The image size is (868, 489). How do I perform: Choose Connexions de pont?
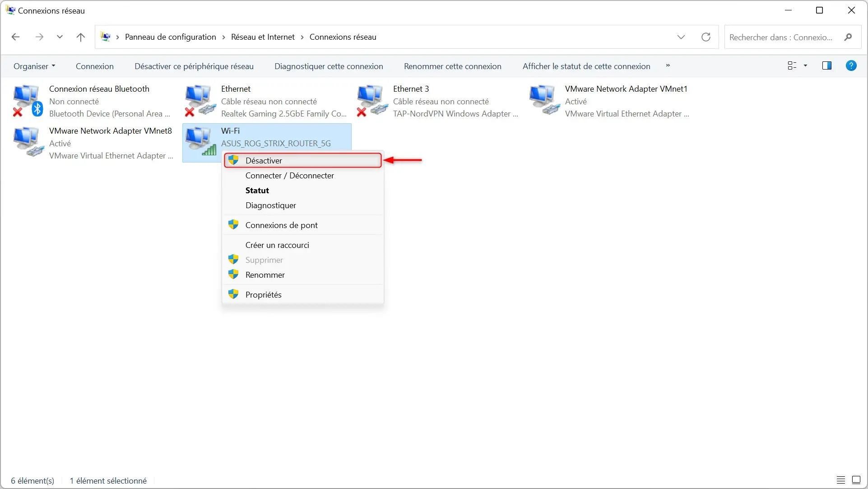(302, 225)
